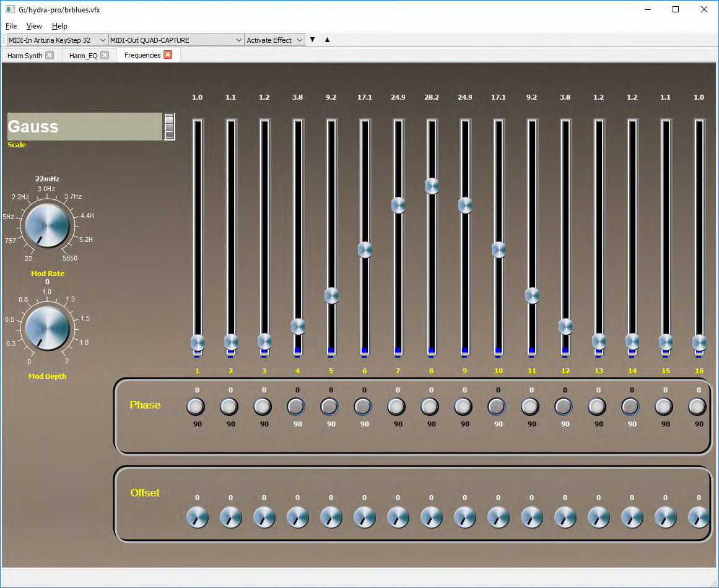Click slider 13 handle

(x=599, y=341)
